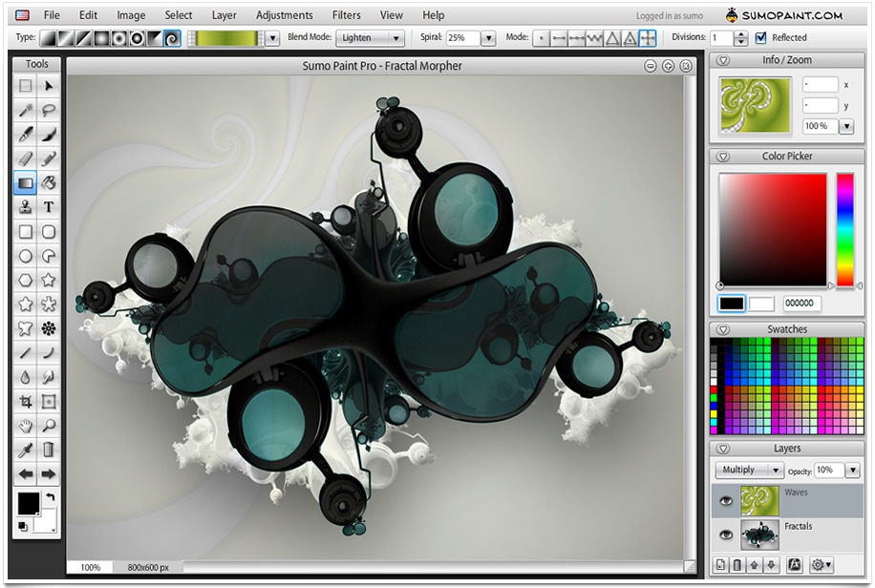Open the Adjustments menu
This screenshot has height=588, width=875.
point(284,14)
